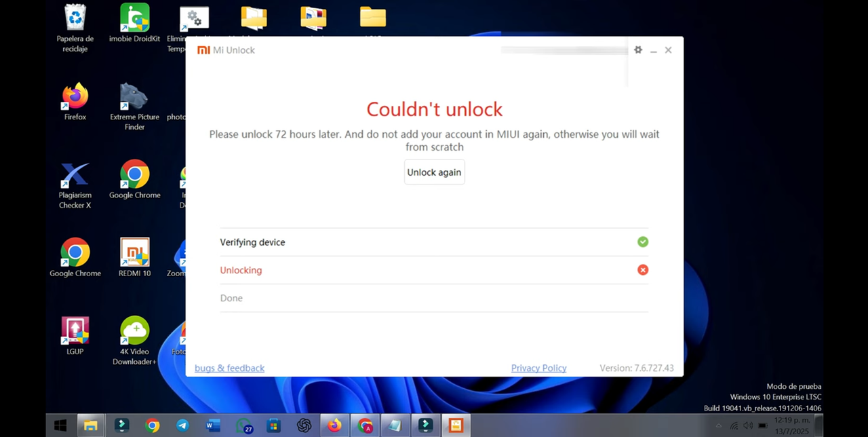Open the battery tray icon
This screenshot has height=437, width=868.
click(x=763, y=425)
